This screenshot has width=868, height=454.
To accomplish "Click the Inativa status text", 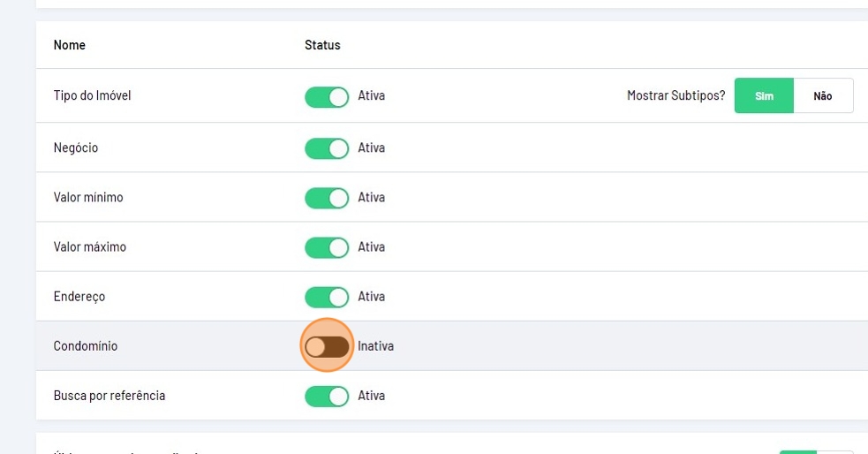I will click(376, 346).
